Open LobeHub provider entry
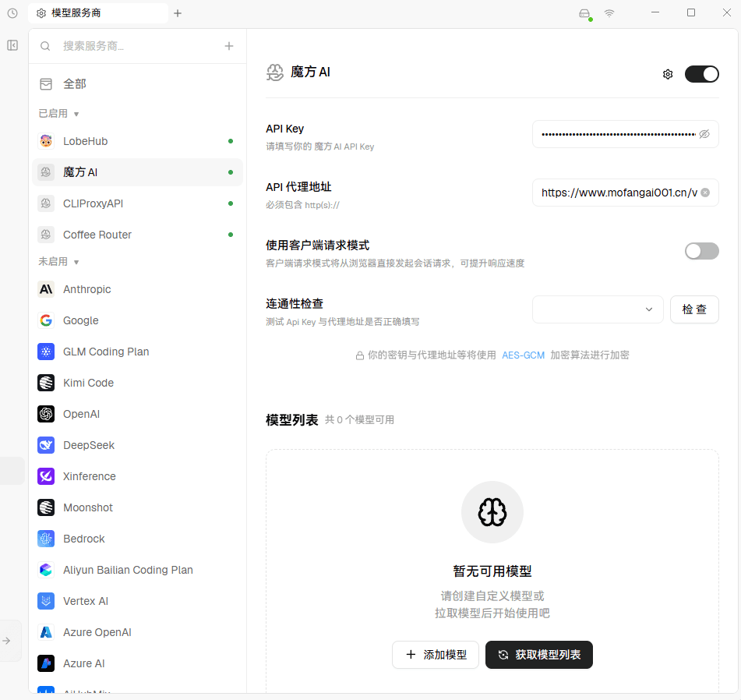This screenshot has width=741, height=700. click(x=137, y=141)
